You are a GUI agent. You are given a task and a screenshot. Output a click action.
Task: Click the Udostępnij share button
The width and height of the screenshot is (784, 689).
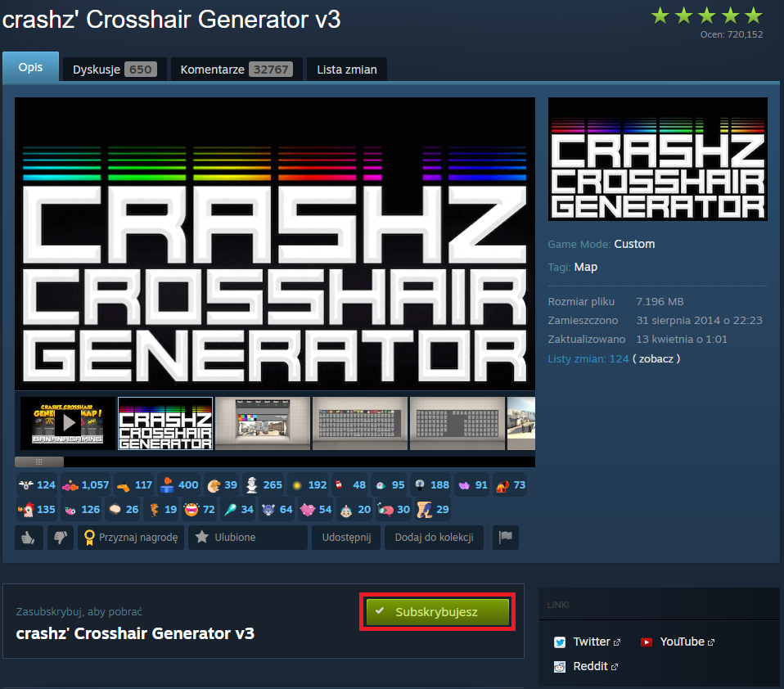[346, 538]
